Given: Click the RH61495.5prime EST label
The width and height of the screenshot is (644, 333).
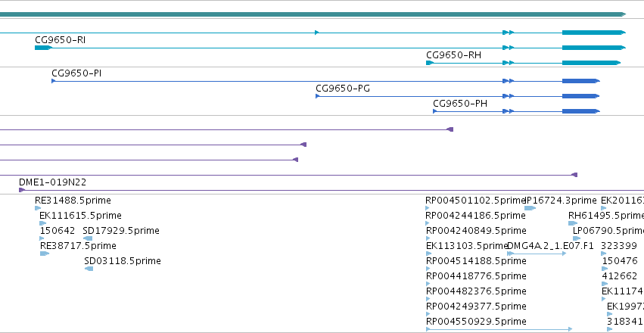Looking at the screenshot, I should [606, 216].
